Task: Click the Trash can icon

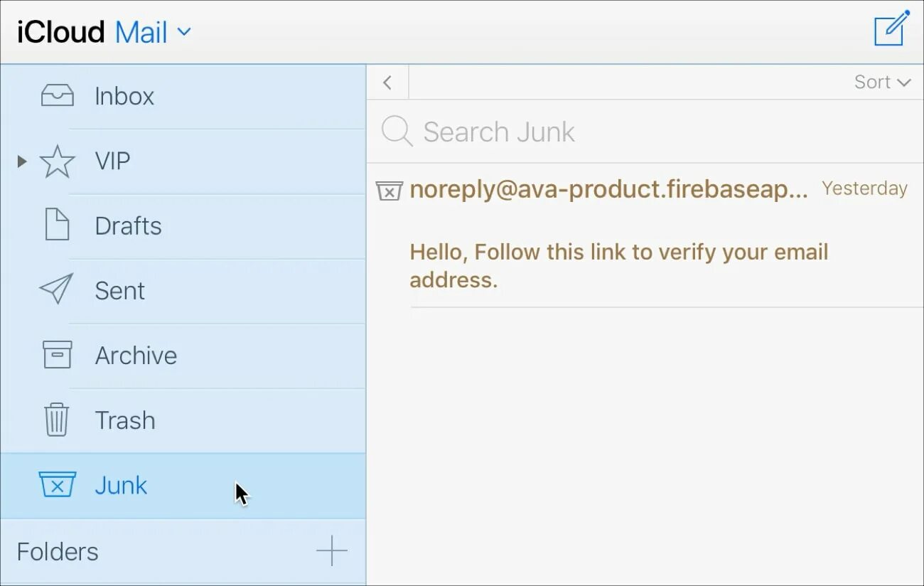Action: pyautogui.click(x=56, y=420)
